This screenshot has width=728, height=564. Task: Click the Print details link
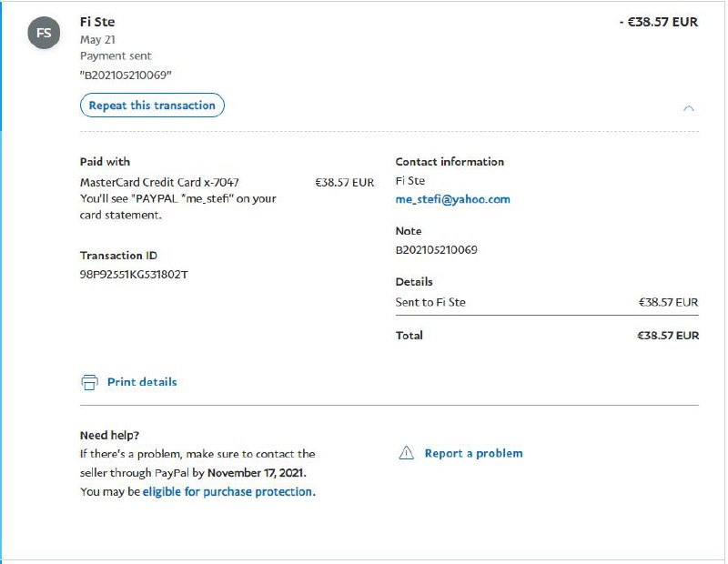(142, 382)
